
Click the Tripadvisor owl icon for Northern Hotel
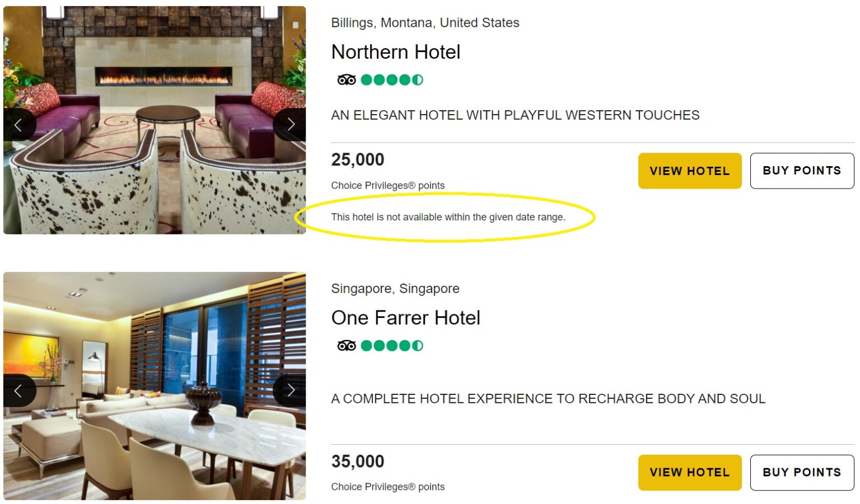[347, 79]
